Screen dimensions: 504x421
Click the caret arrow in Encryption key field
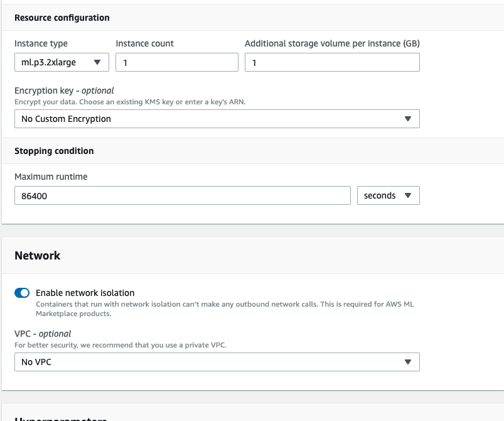407,119
